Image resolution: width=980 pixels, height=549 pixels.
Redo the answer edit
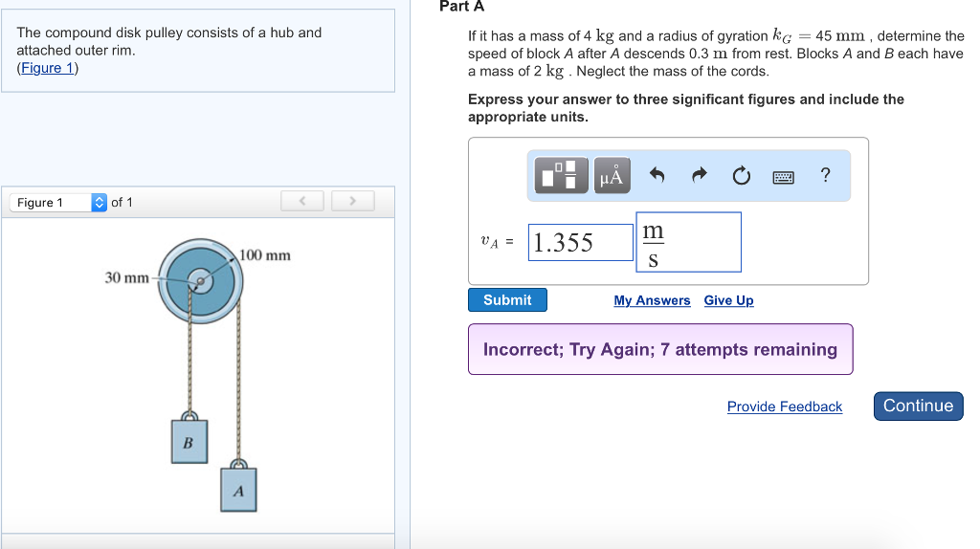pyautogui.click(x=700, y=175)
